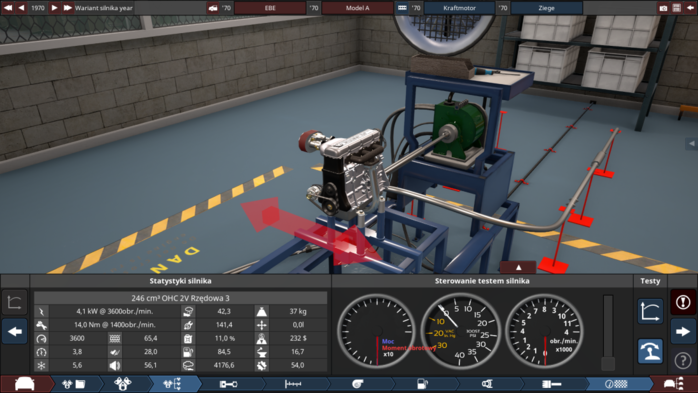Click the engine family icon before Kraftmotor
This screenshot has width=698, height=393.
[x=402, y=8]
